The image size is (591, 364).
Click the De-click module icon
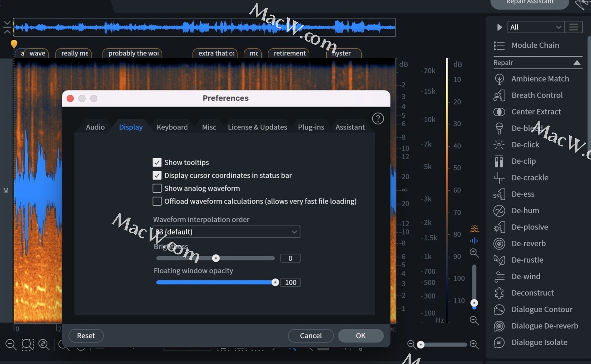coord(499,145)
